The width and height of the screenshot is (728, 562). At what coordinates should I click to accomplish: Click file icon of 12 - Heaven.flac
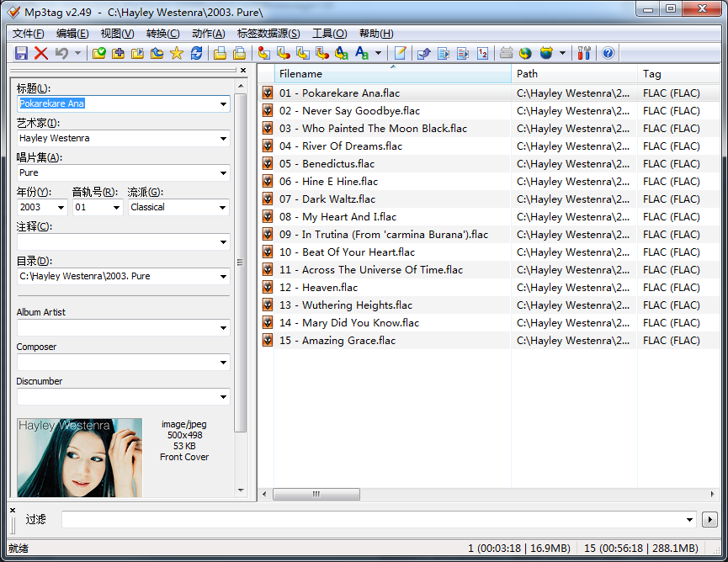268,287
